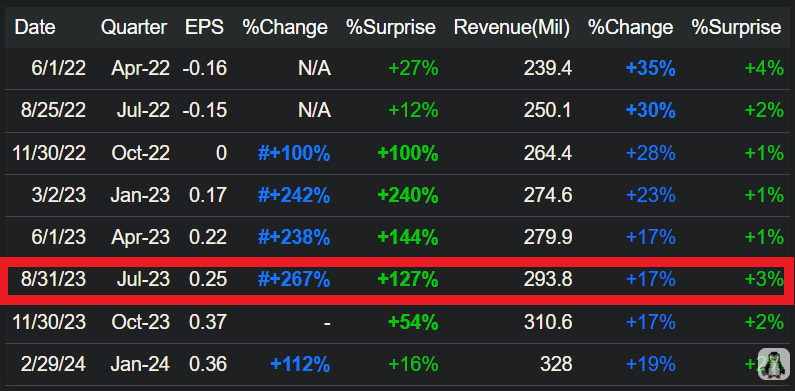The image size is (795, 391).
Task: Click the +144% EPS surprise value
Action: point(408,237)
